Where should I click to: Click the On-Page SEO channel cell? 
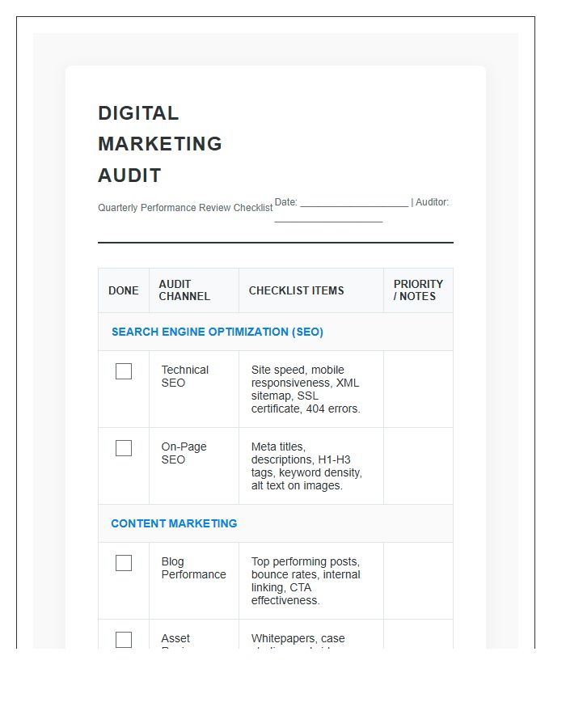(x=194, y=466)
